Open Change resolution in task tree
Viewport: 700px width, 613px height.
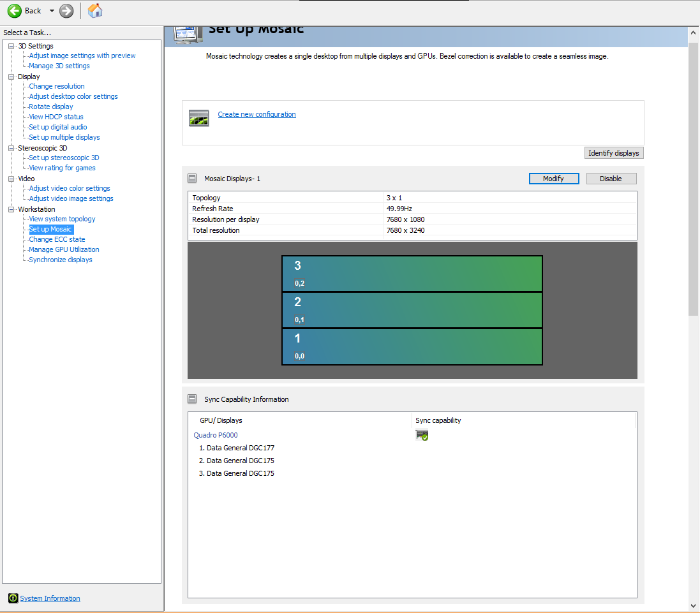(x=57, y=86)
